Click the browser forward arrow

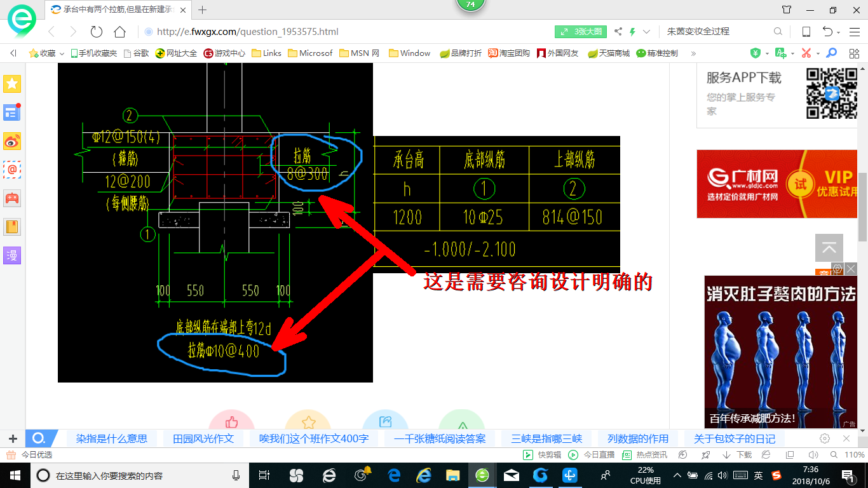pyautogui.click(x=73, y=32)
